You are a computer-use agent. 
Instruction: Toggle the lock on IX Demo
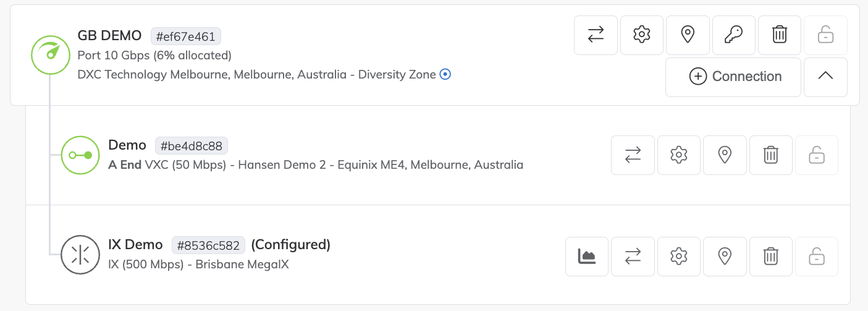pos(816,256)
